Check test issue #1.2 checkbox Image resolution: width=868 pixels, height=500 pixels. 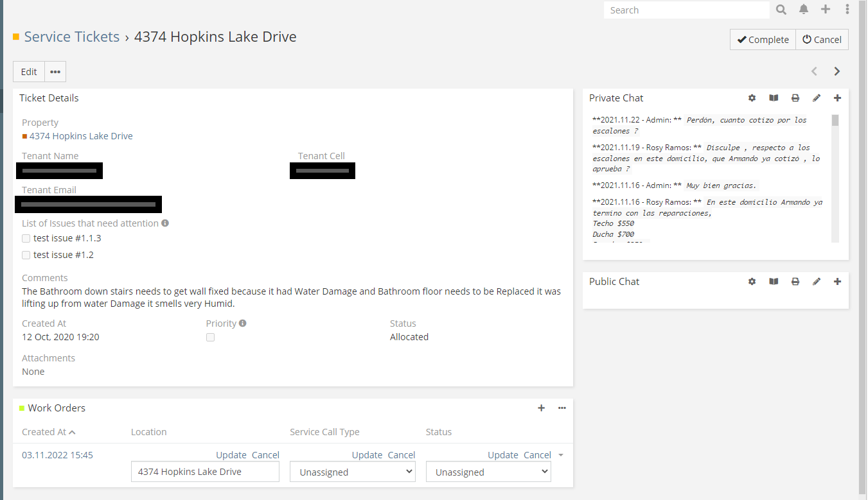26,255
